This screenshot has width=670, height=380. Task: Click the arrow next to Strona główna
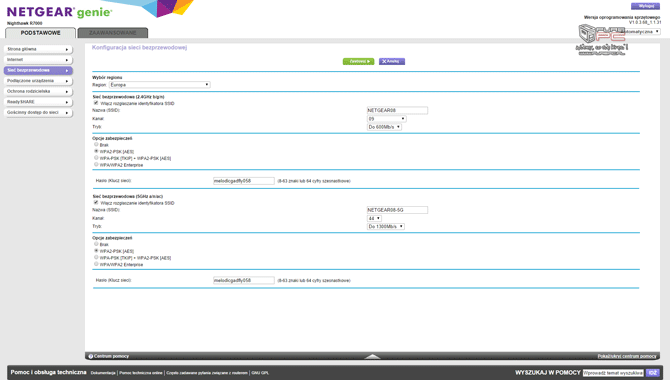pyautogui.click(x=67, y=50)
